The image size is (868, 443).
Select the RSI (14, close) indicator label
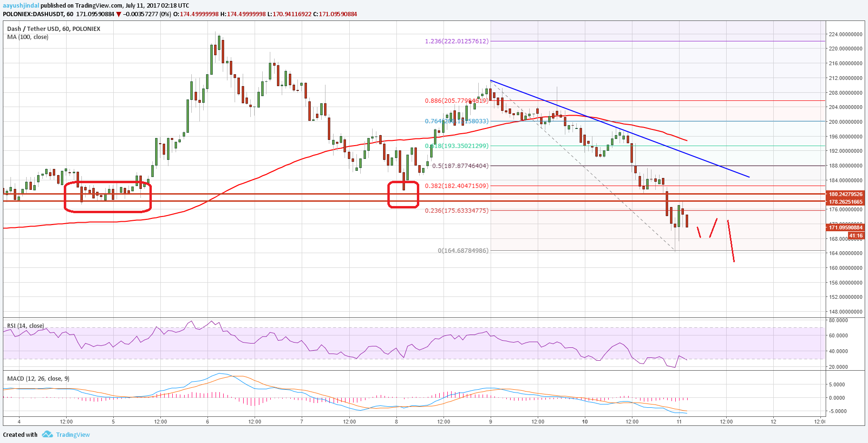click(x=25, y=326)
